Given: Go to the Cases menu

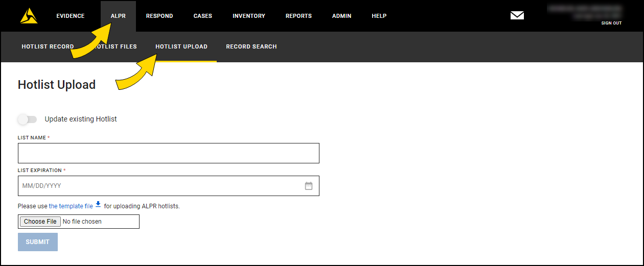Looking at the screenshot, I should (203, 16).
